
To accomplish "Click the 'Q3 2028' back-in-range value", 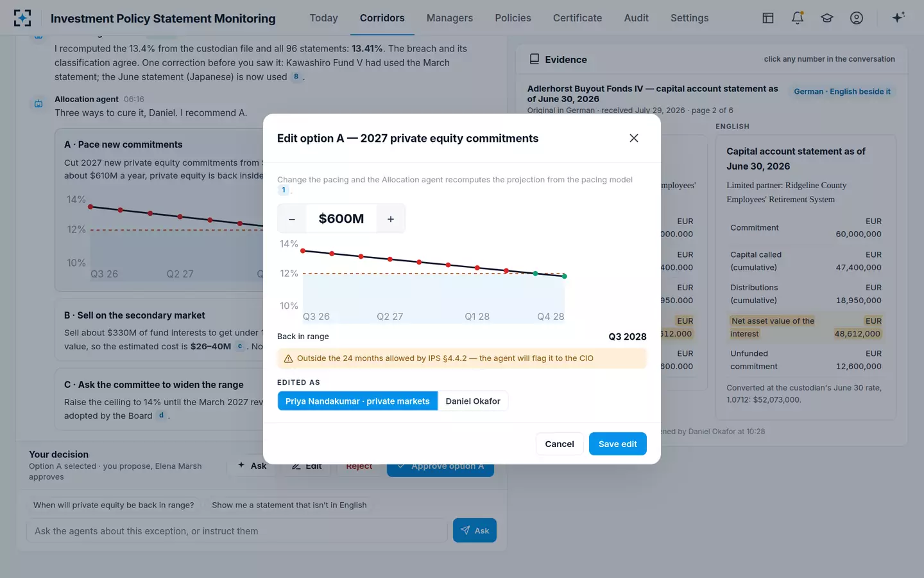I will click(x=628, y=337).
